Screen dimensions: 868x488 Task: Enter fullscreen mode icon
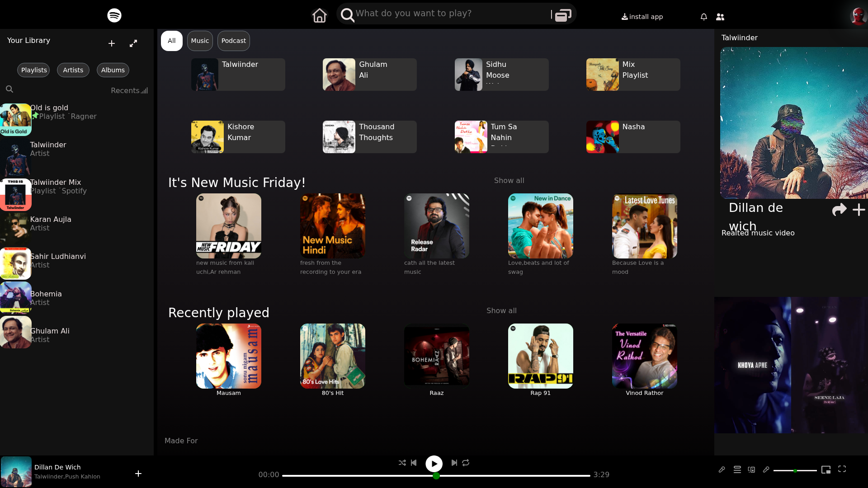pyautogui.click(x=842, y=469)
